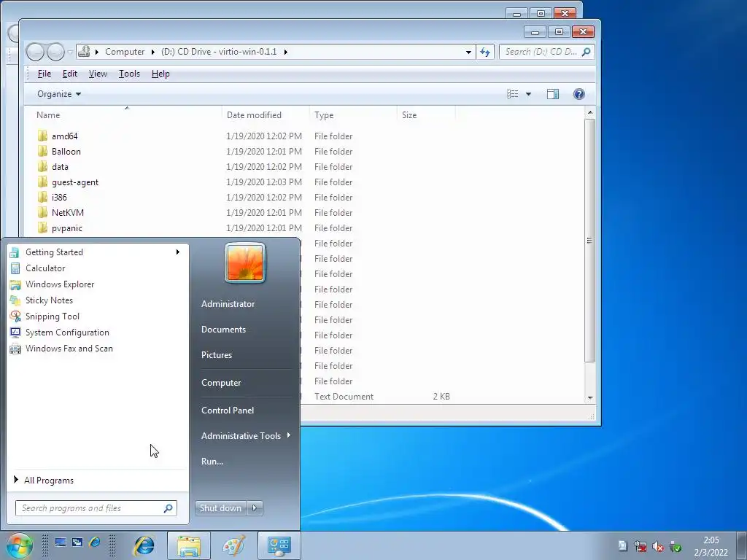The width and height of the screenshot is (747, 560).
Task: Open the Edit menu
Action: coord(69,74)
